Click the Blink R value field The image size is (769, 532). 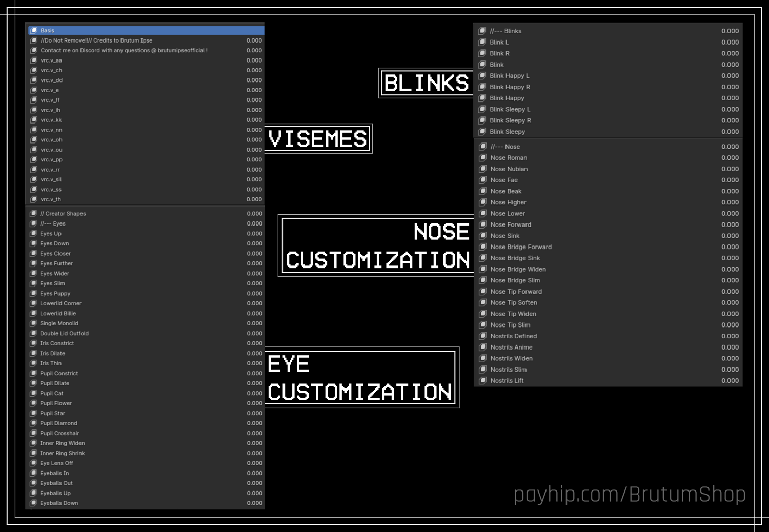[x=730, y=53]
